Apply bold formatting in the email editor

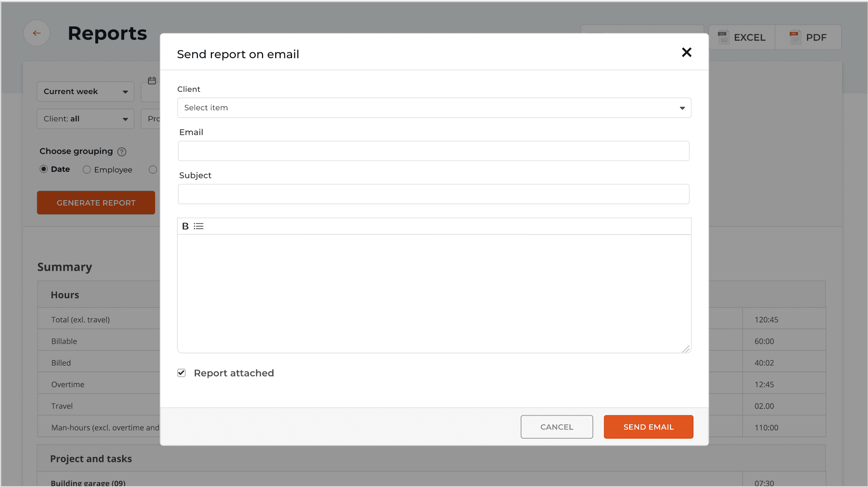(185, 226)
